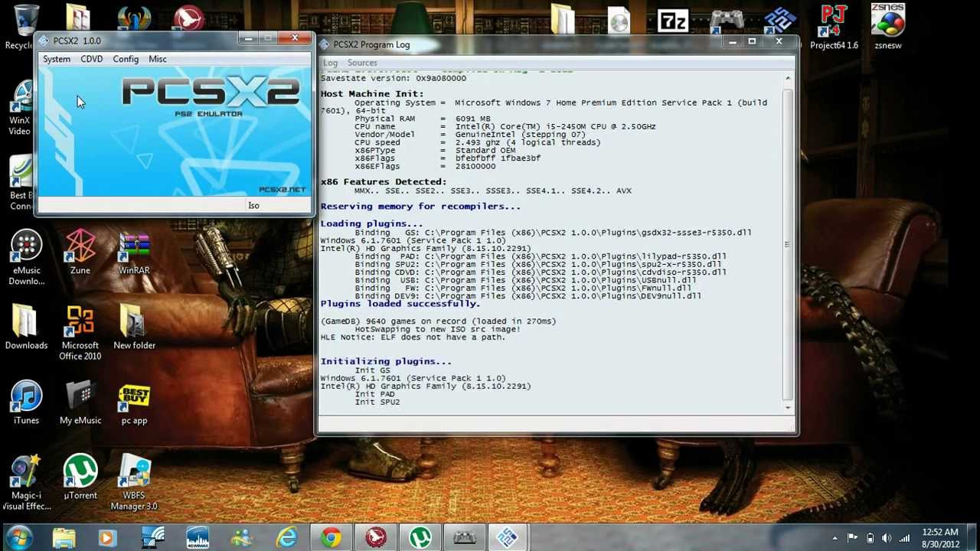Select the Magic-i Visual Effects desktop icon

[x=26, y=482]
